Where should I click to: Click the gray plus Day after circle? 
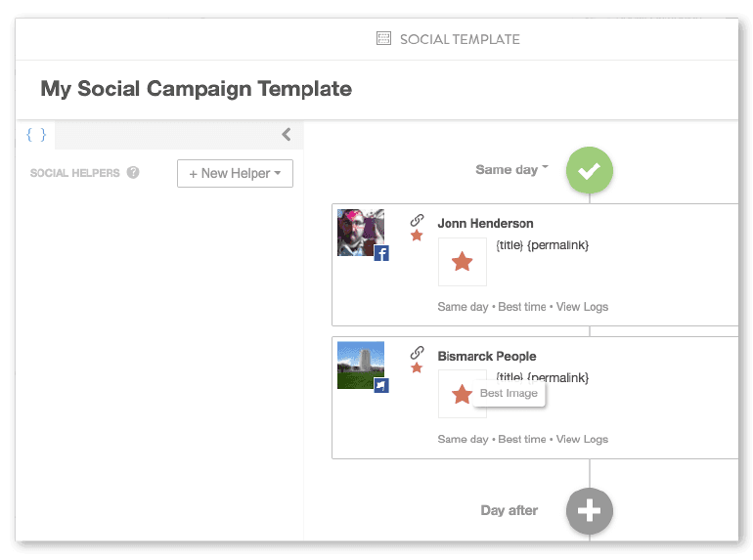589,510
